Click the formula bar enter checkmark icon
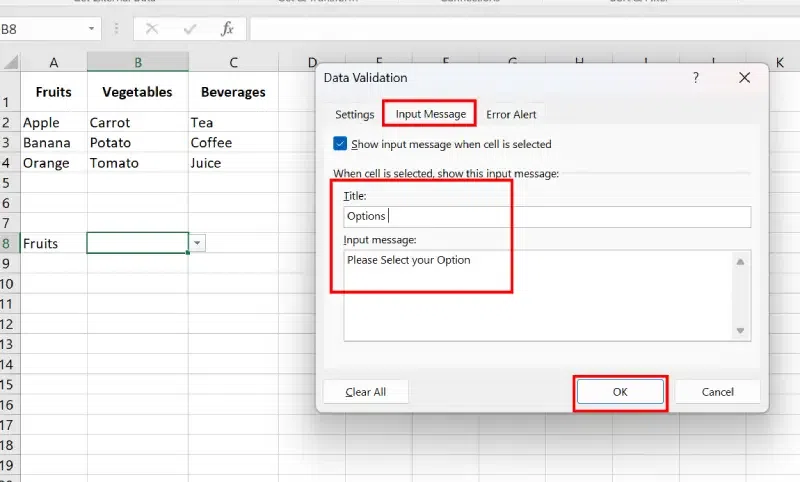The image size is (800, 482). 190,29
